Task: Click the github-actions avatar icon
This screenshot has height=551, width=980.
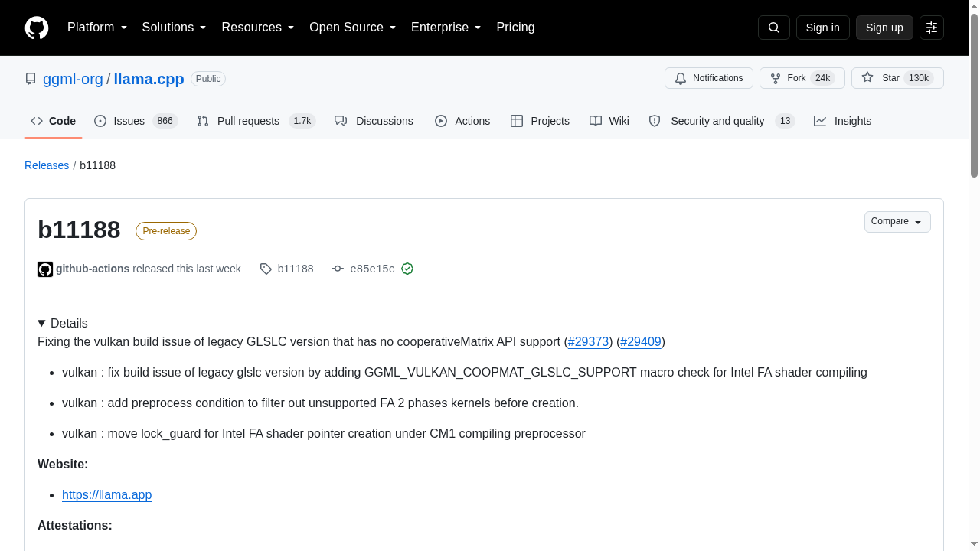Action: click(x=45, y=269)
